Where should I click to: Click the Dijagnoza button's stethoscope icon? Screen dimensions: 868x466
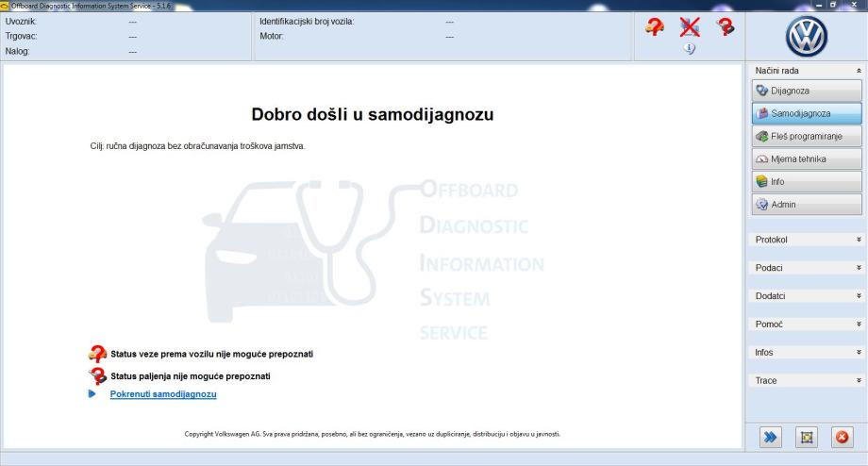click(762, 91)
